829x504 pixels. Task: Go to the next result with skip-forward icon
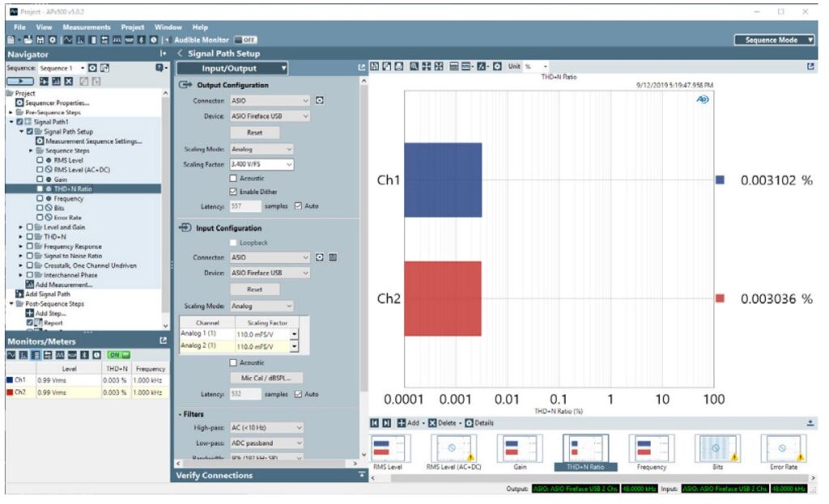tap(386, 423)
